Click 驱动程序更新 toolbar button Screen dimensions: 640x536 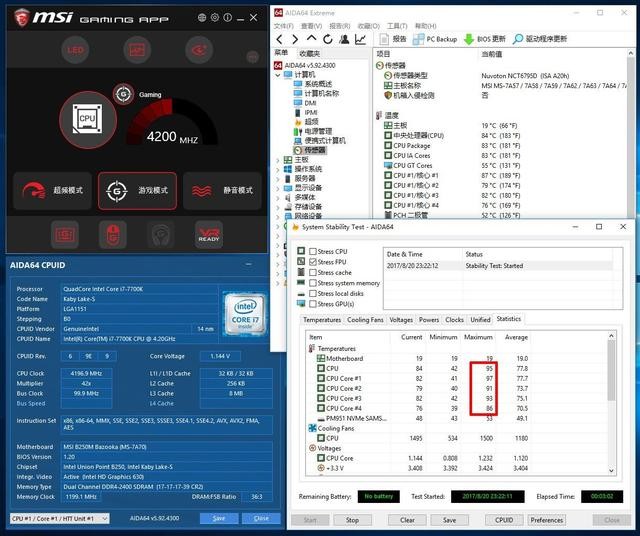point(540,39)
